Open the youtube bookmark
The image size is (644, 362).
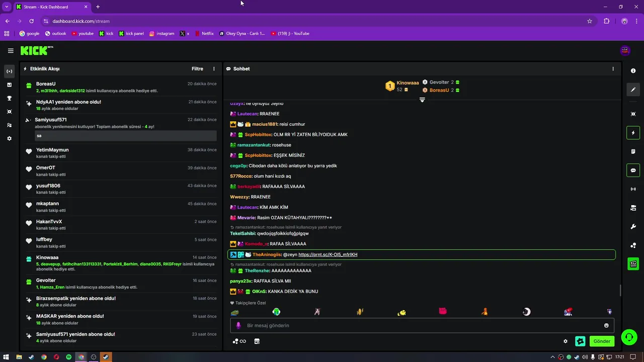coord(83,34)
